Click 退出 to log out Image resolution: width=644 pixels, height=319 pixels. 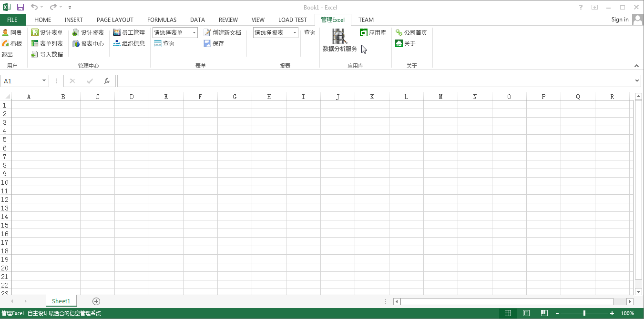(7, 55)
